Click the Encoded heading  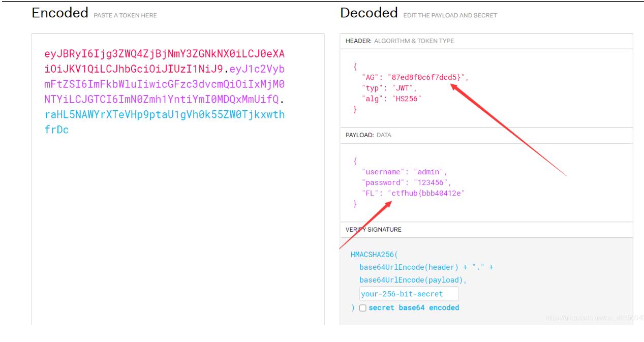click(60, 13)
